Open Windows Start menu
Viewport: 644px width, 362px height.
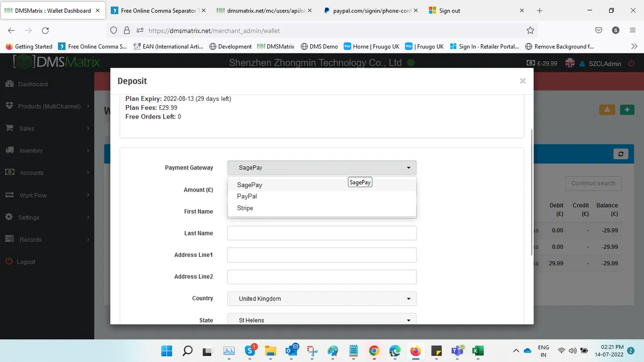coord(167,351)
